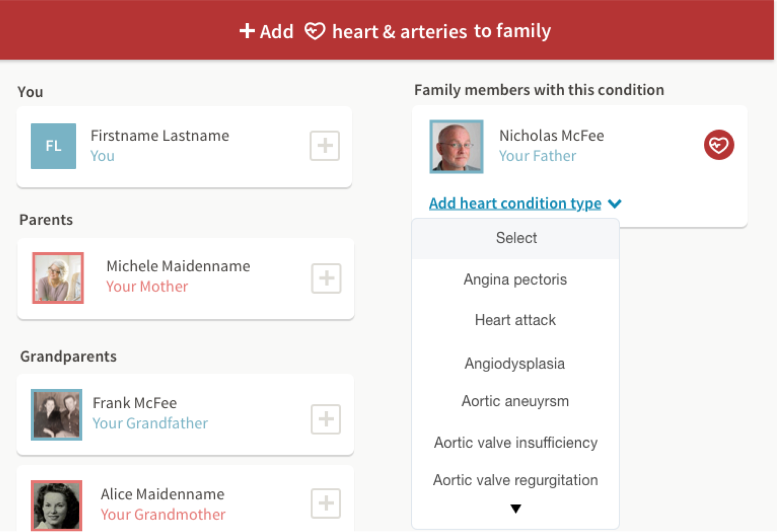Select Aortic aneuyrsm in the dropdown
Viewport: 777px width, 532px height.
click(x=516, y=401)
